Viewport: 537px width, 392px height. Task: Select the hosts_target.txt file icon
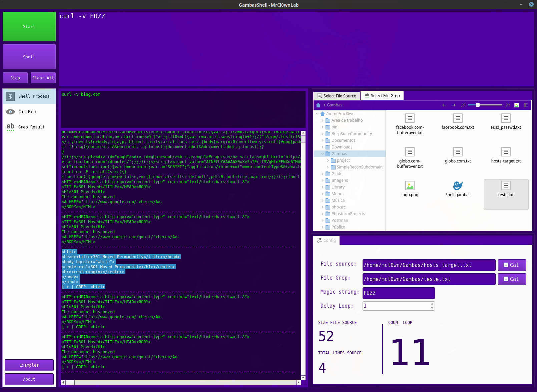(x=506, y=152)
